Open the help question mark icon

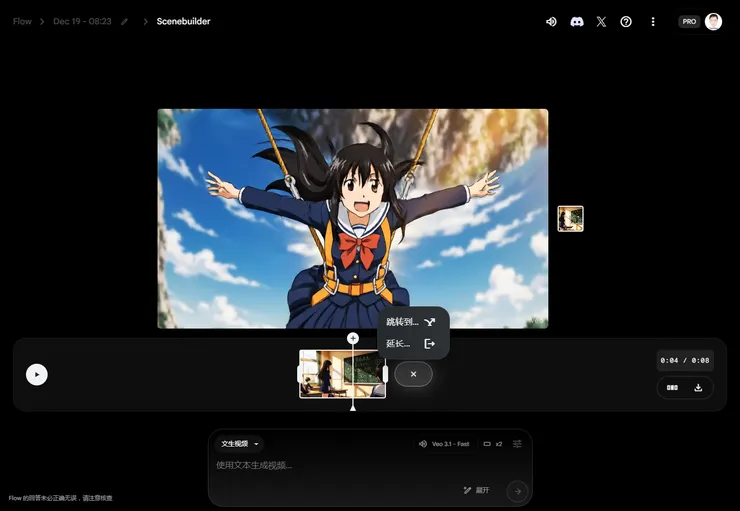626,22
